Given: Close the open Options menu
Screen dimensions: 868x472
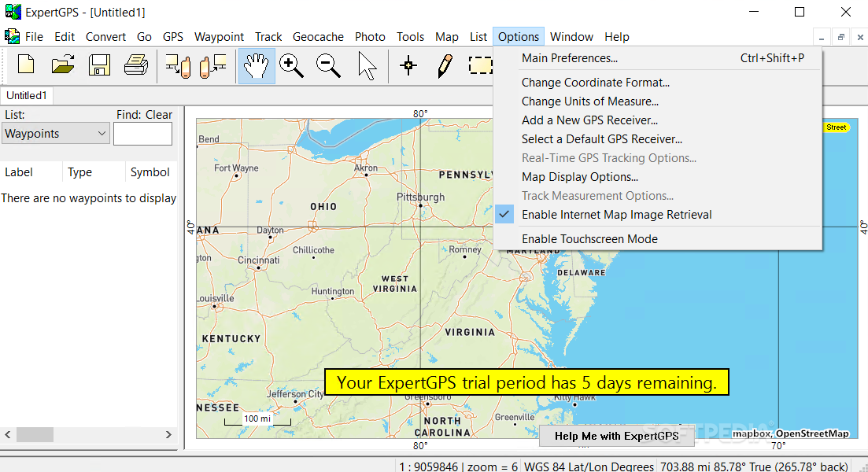Looking at the screenshot, I should click(518, 36).
